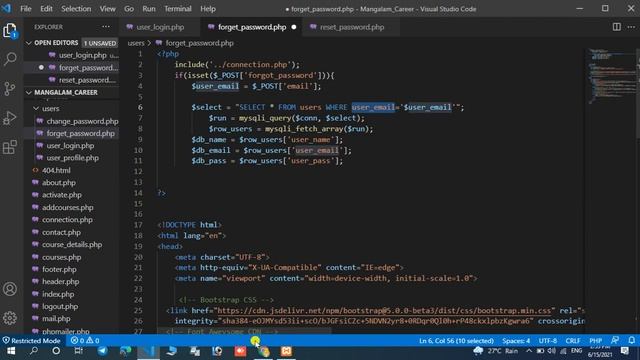Click the Windows Start button
Viewport: 640px width, 360px height.
[x=11, y=351]
